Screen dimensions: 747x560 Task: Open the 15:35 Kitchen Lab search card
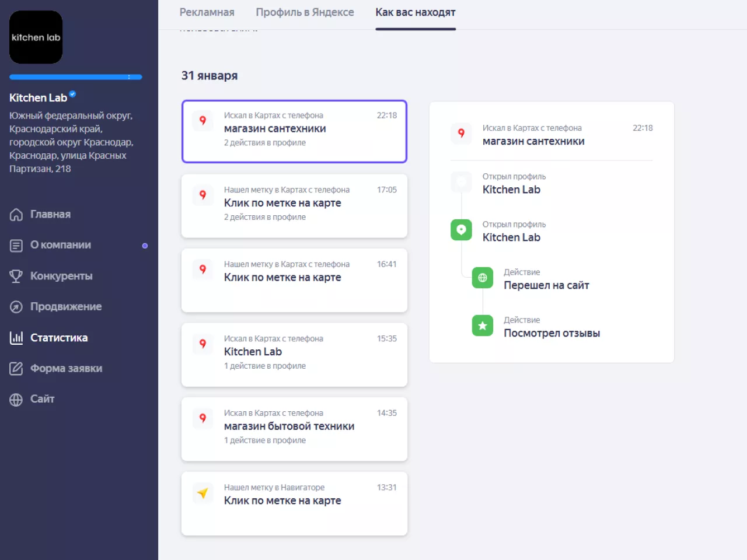(x=294, y=355)
